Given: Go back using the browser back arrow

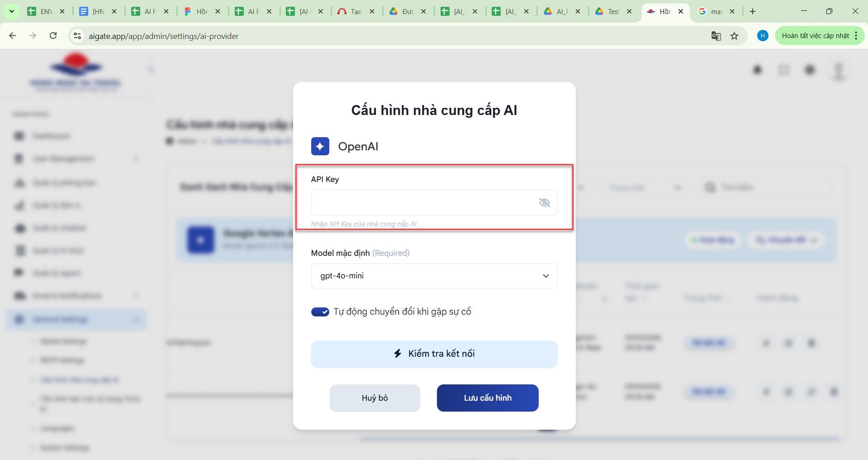Looking at the screenshot, I should (x=13, y=36).
